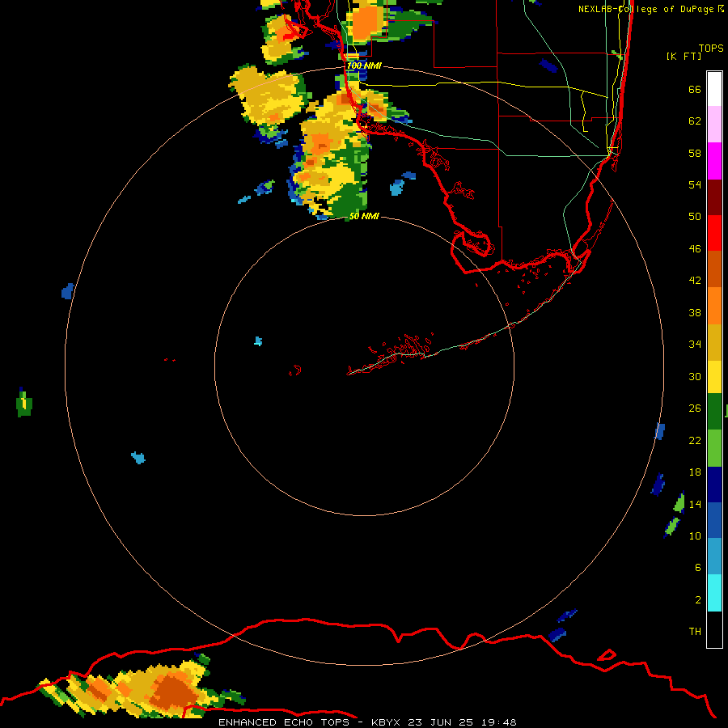Screen dimensions: 728x728
Task: Click the gold 34 kft legend swatch
Action: 714,341
